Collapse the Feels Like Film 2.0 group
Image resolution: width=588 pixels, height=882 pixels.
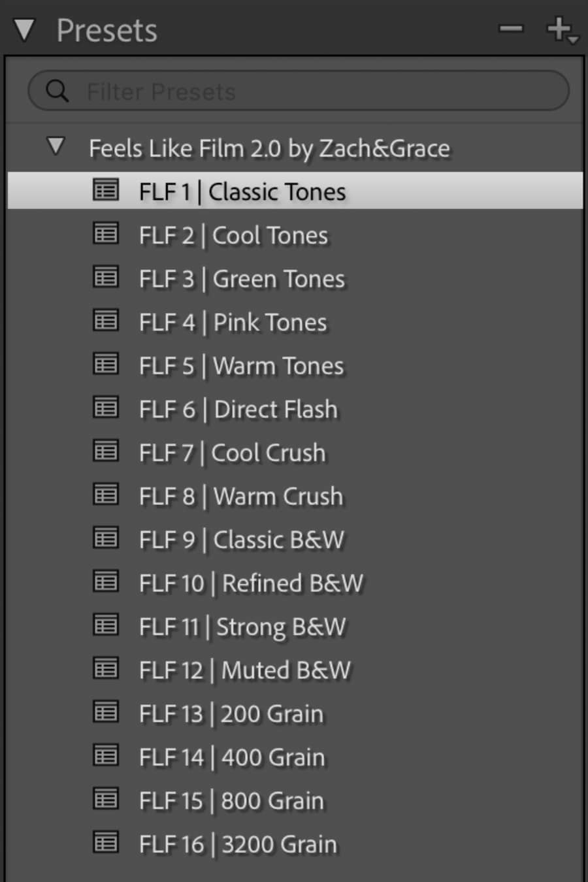click(x=56, y=146)
